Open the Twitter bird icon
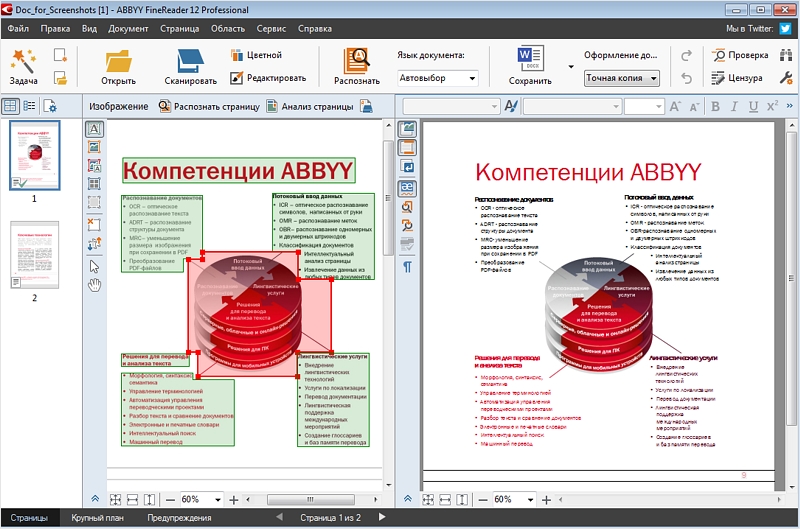This screenshot has width=800, height=529. [785, 29]
